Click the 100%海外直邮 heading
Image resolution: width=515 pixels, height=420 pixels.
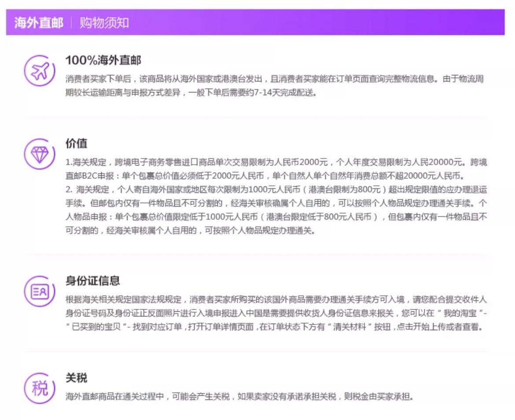(103, 60)
